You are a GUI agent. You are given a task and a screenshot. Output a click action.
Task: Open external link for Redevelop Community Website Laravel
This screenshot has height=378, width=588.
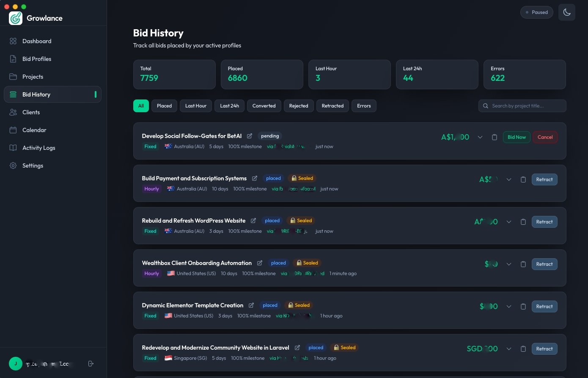point(297,348)
